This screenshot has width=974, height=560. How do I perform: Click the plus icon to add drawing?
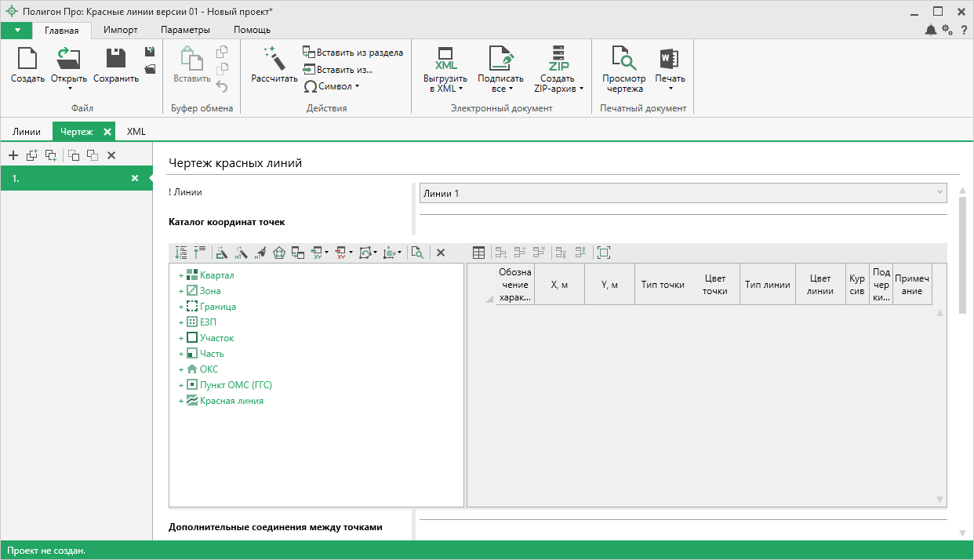tap(13, 155)
